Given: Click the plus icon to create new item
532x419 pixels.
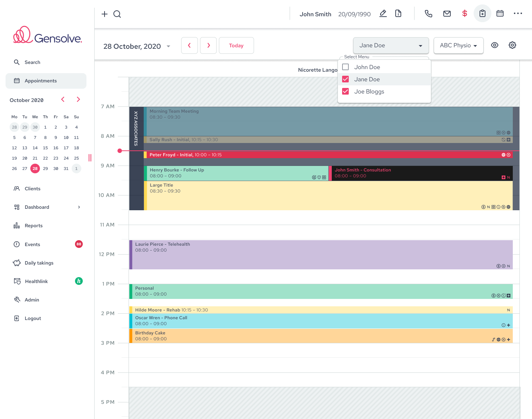Looking at the screenshot, I should [x=104, y=14].
